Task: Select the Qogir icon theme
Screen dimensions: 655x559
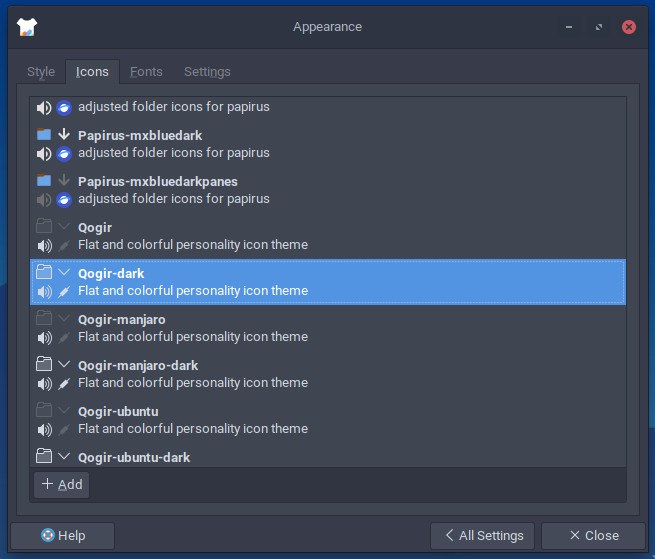Action: click(328, 236)
